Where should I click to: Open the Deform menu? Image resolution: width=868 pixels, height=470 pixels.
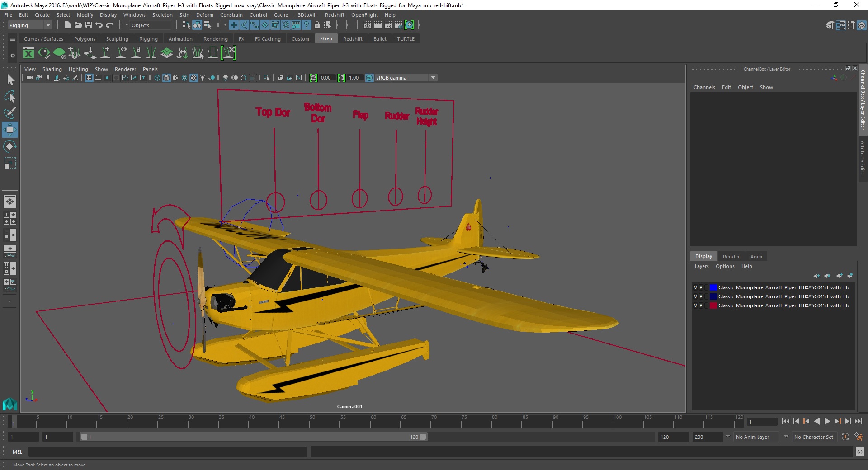coord(204,15)
